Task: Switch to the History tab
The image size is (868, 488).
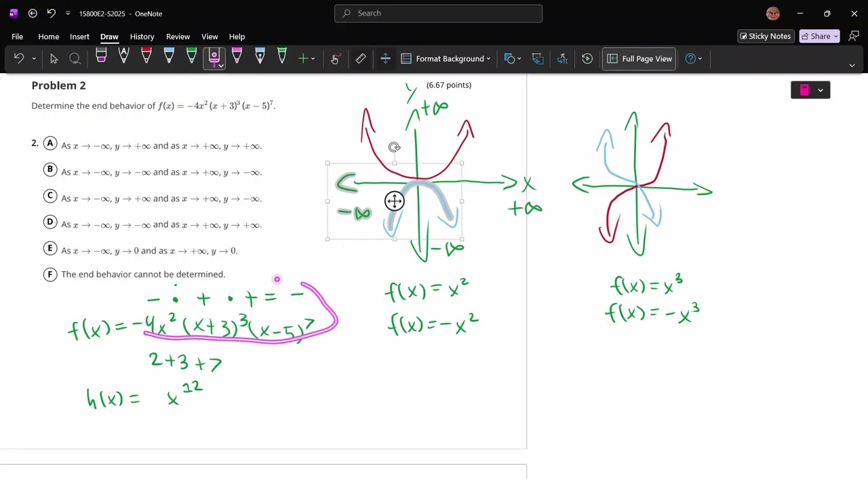Action: (142, 37)
